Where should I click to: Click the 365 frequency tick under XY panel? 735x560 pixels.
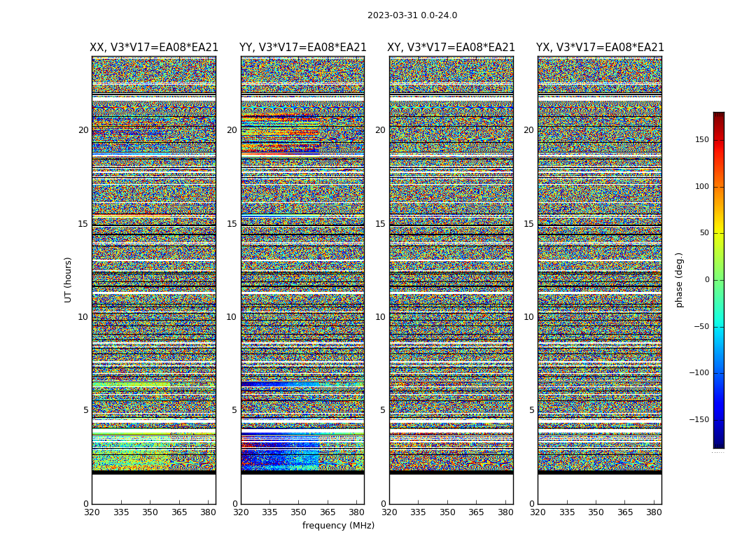[476, 512]
